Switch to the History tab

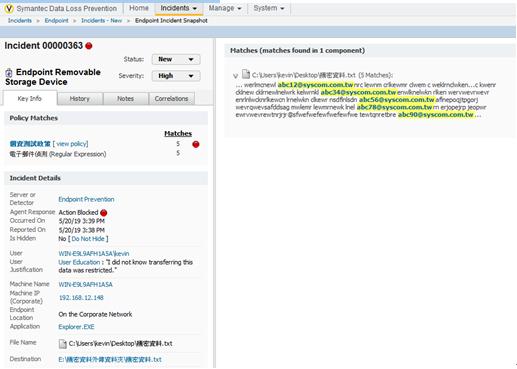pyautogui.click(x=80, y=99)
